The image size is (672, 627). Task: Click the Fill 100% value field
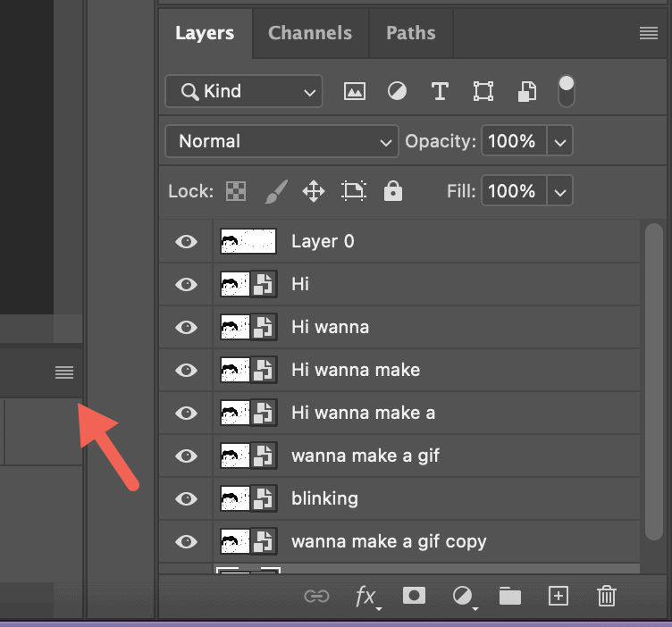pyautogui.click(x=514, y=191)
